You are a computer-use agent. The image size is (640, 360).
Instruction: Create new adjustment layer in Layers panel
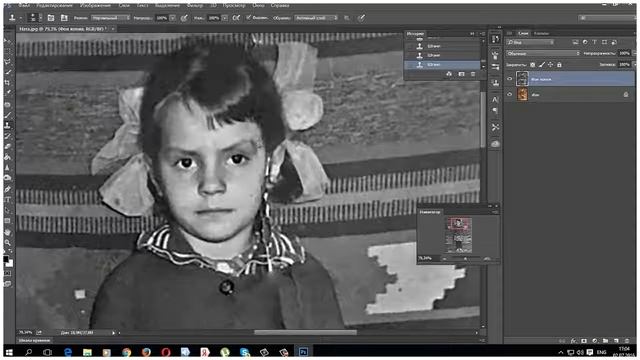point(595,341)
